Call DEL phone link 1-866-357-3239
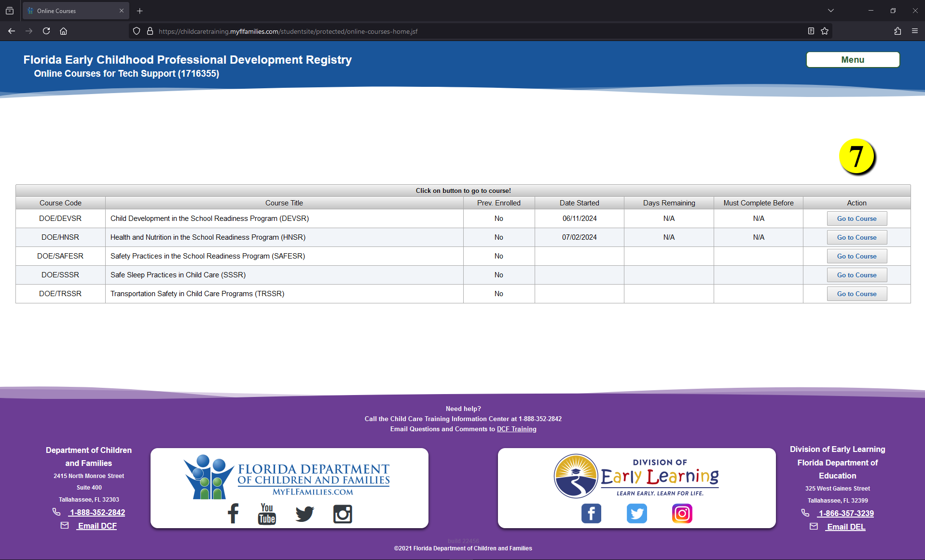Image resolution: width=925 pixels, height=560 pixels. (845, 513)
